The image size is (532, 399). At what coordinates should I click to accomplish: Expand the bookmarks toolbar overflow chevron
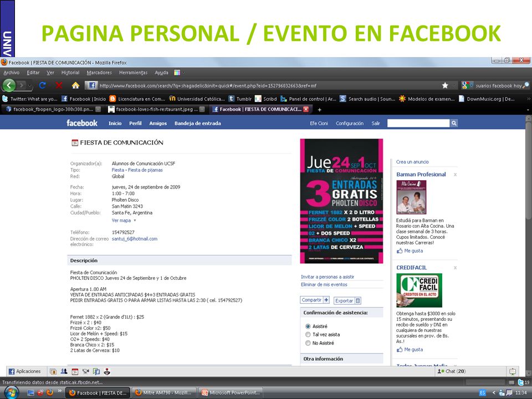(x=528, y=99)
